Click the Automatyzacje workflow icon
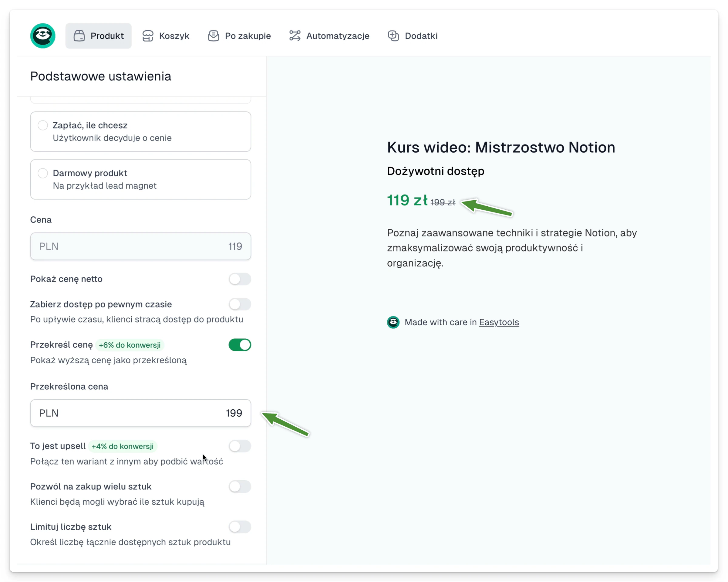728x582 pixels. pyautogui.click(x=295, y=36)
